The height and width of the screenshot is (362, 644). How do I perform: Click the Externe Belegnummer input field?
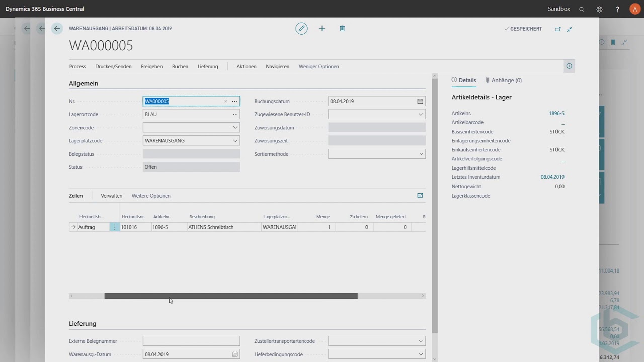191,341
